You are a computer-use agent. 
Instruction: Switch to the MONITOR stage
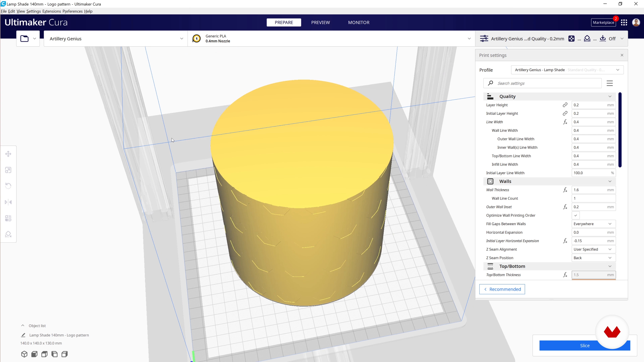(359, 22)
